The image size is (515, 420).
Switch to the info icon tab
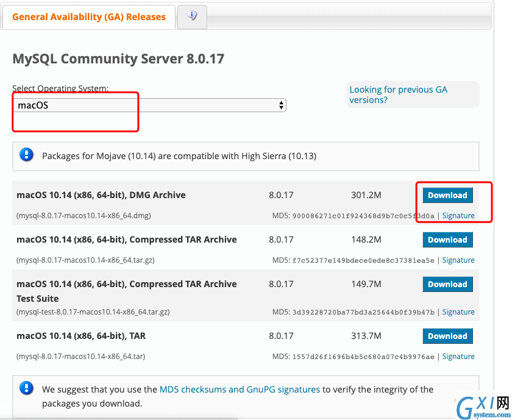pos(192,16)
